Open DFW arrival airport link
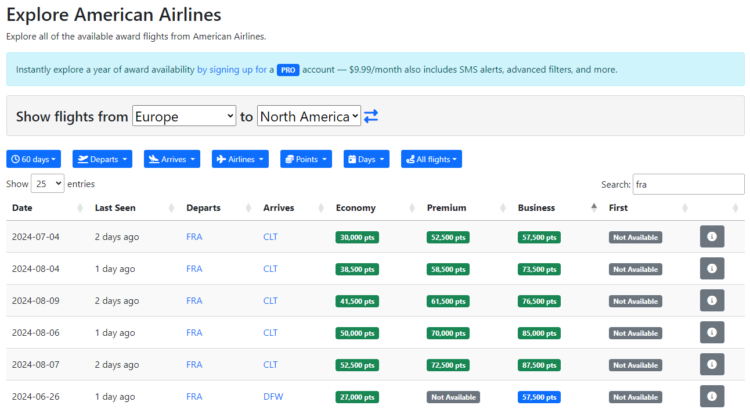Screen dimensions: 750x409 pyautogui.click(x=273, y=397)
